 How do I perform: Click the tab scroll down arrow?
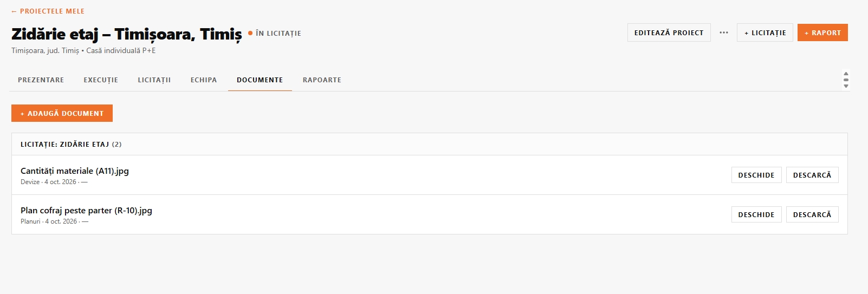click(846, 86)
